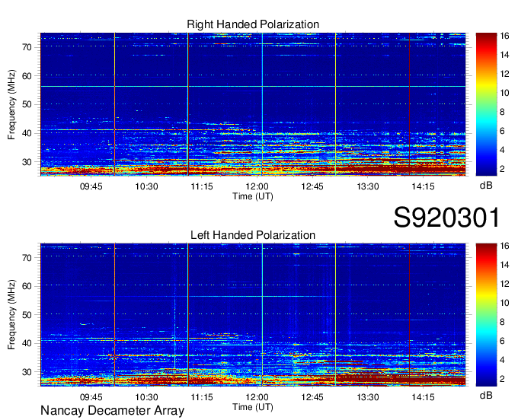Click the S920301 identifier label

click(446, 218)
